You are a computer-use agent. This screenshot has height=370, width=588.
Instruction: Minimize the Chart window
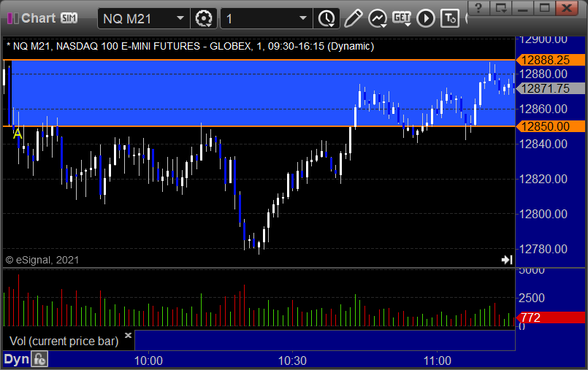click(523, 7)
